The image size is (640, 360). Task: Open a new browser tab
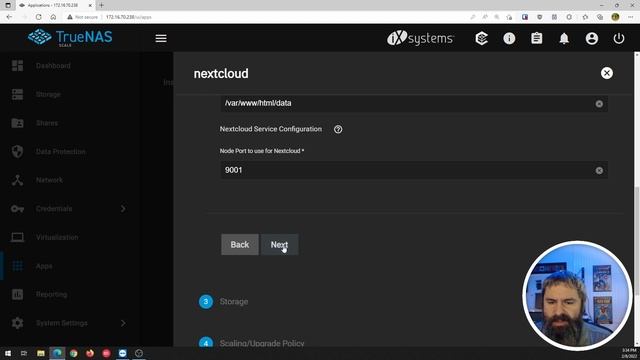101,5
